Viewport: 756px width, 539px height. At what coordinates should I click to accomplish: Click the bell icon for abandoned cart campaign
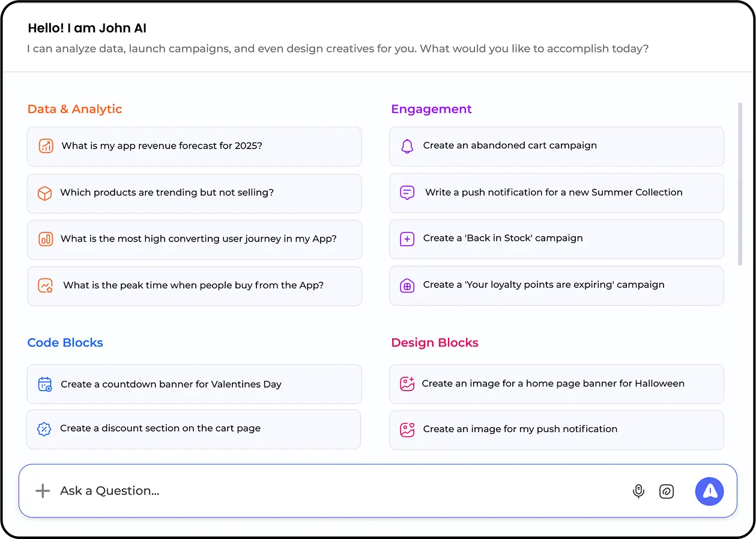pos(407,146)
